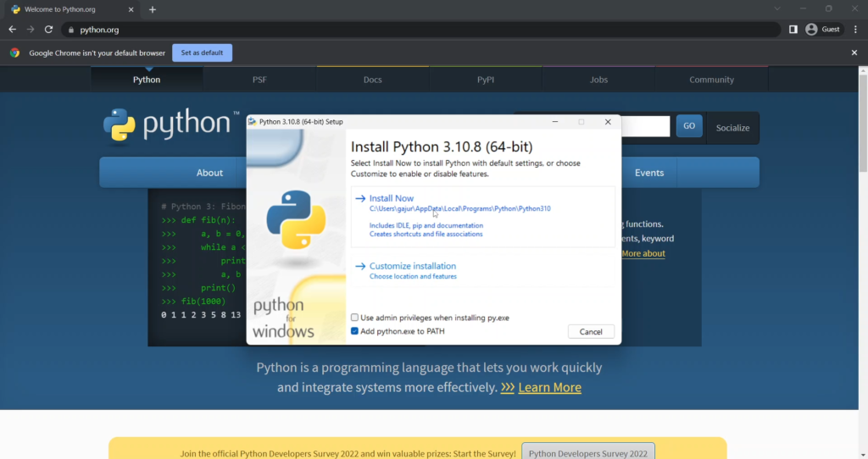Dismiss the default browser notification bar

854,53
